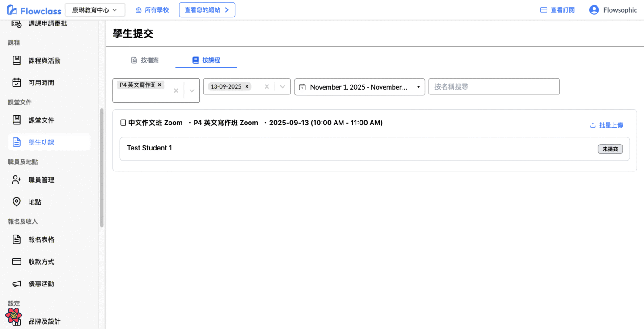The height and width of the screenshot is (329, 644).
Task: Remove the 13-09-2025 date chip
Action: pyautogui.click(x=246, y=87)
